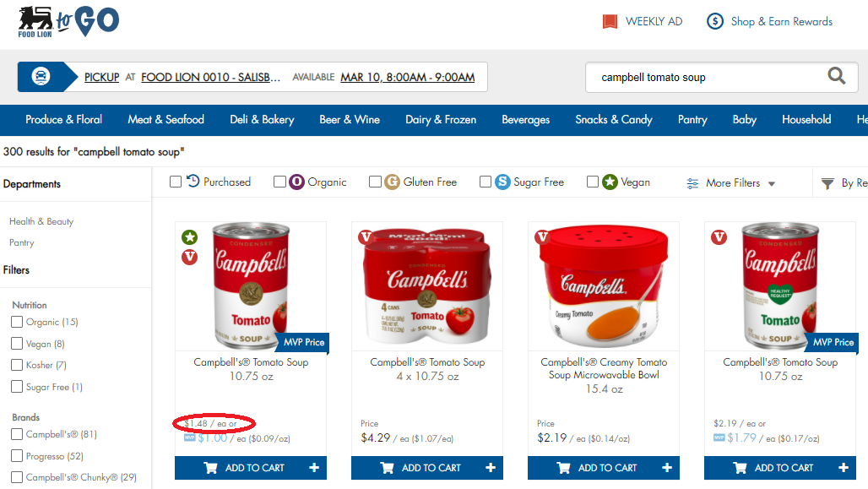Click the search magnifying glass icon
868x489 pixels.
point(837,75)
